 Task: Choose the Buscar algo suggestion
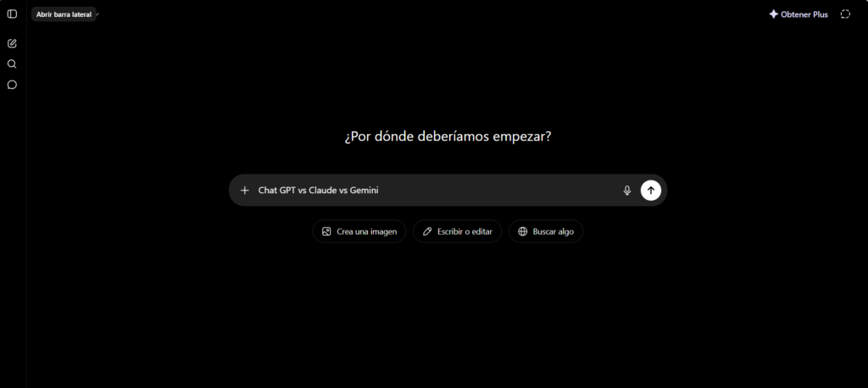point(546,231)
